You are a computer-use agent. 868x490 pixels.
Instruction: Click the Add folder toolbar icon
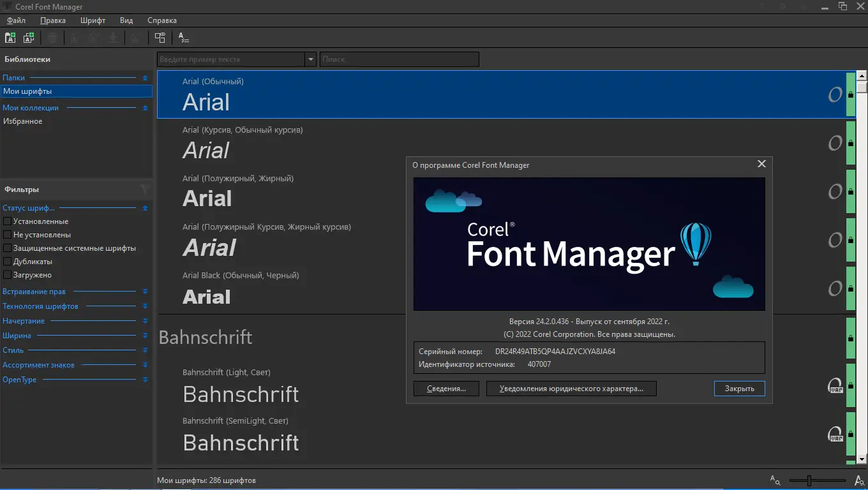pyautogui.click(x=10, y=38)
